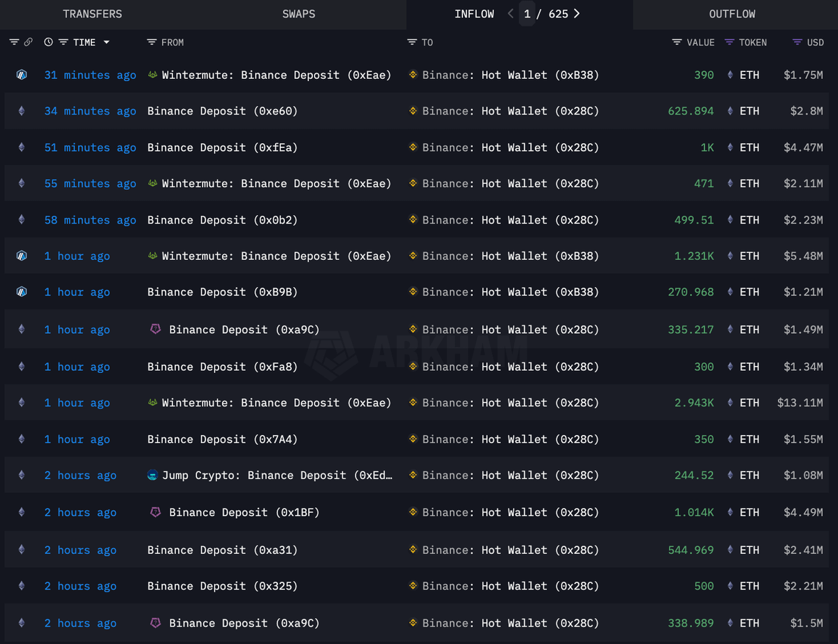Open sender Binance Deposit (0xe60)
The width and height of the screenshot is (838, 644).
click(x=223, y=111)
